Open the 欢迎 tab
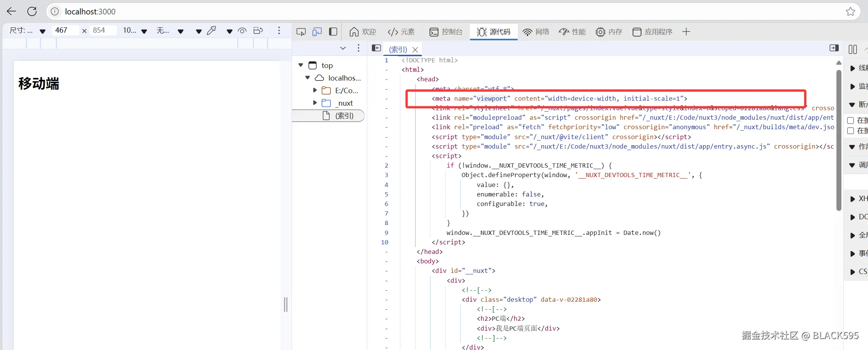This screenshot has height=350, width=868. (363, 32)
